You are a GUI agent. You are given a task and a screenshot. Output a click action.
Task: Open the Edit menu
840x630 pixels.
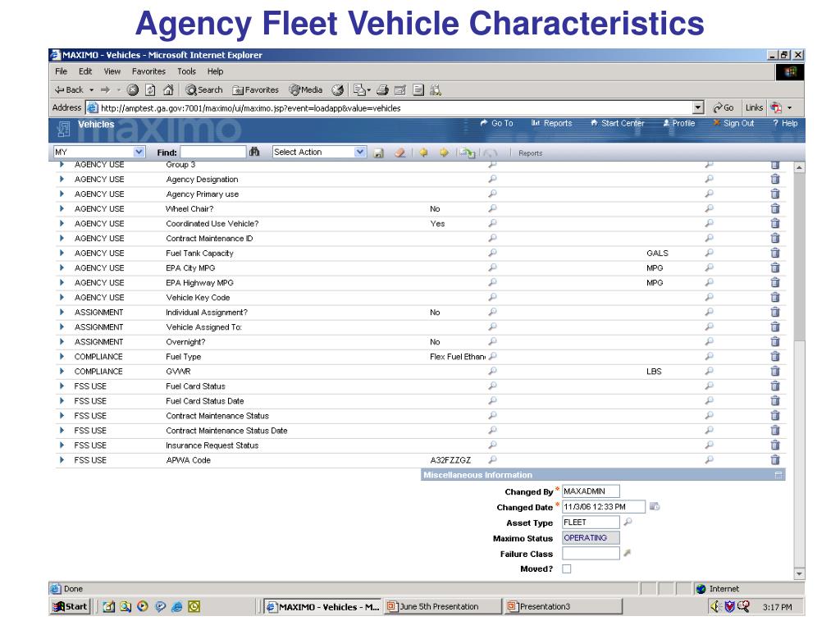point(85,71)
